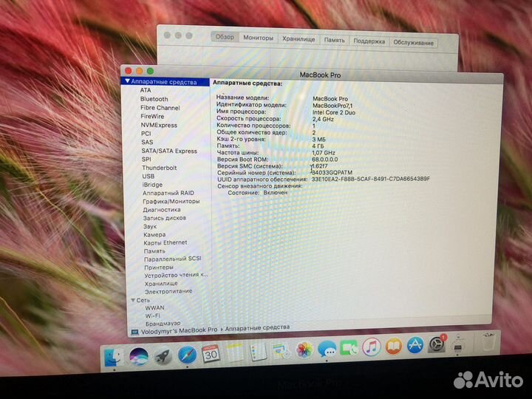Select Принтеры item
This screenshot has height=399, width=532.
[159, 267]
